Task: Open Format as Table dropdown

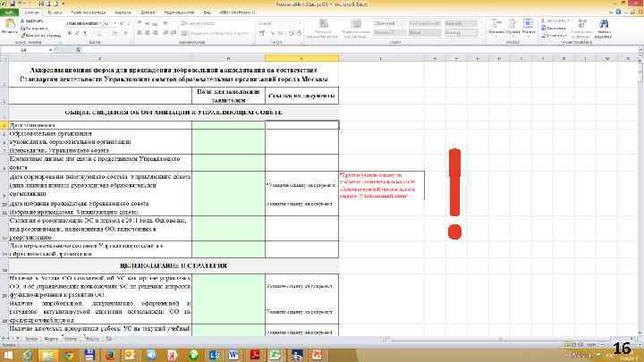Action: [356, 29]
